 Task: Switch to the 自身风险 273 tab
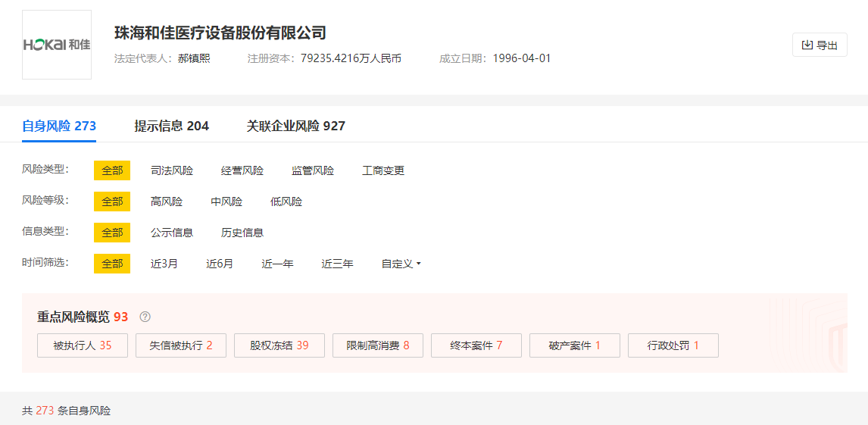coord(59,127)
